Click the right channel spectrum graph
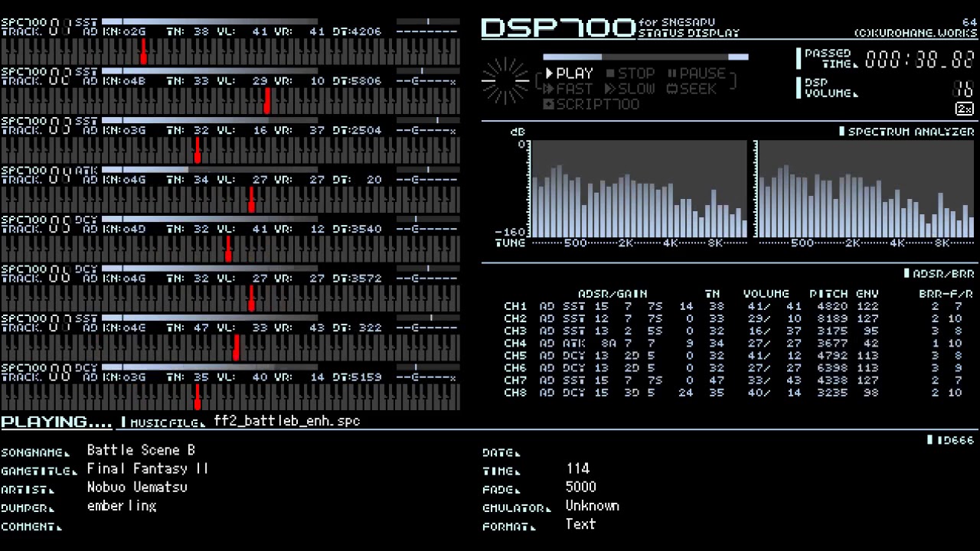Viewport: 980px width, 551px height. pyautogui.click(x=865, y=189)
